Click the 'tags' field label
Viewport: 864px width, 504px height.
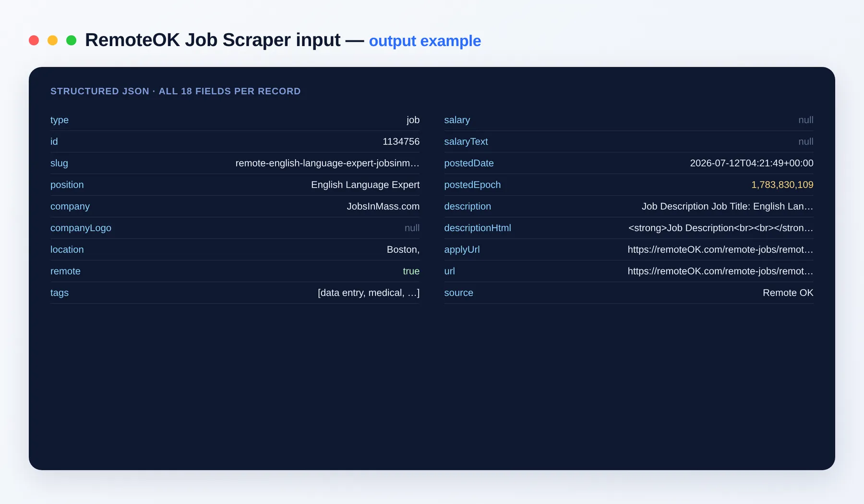(x=60, y=293)
